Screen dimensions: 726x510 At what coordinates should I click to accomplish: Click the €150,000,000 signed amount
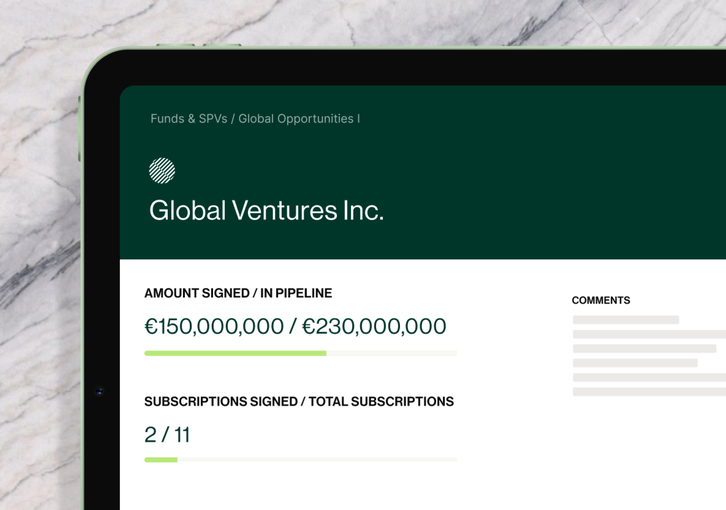pos(214,326)
